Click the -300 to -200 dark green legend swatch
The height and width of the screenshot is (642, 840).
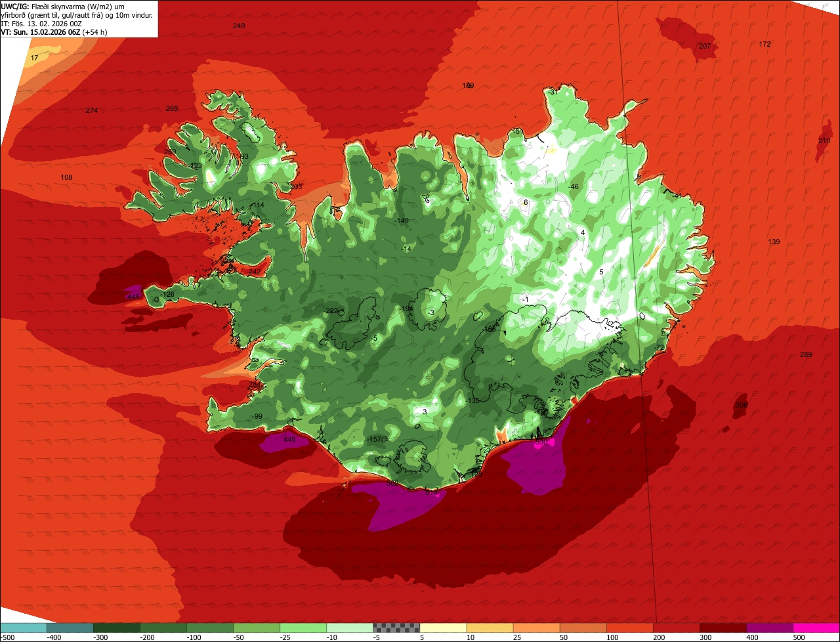coord(117,628)
